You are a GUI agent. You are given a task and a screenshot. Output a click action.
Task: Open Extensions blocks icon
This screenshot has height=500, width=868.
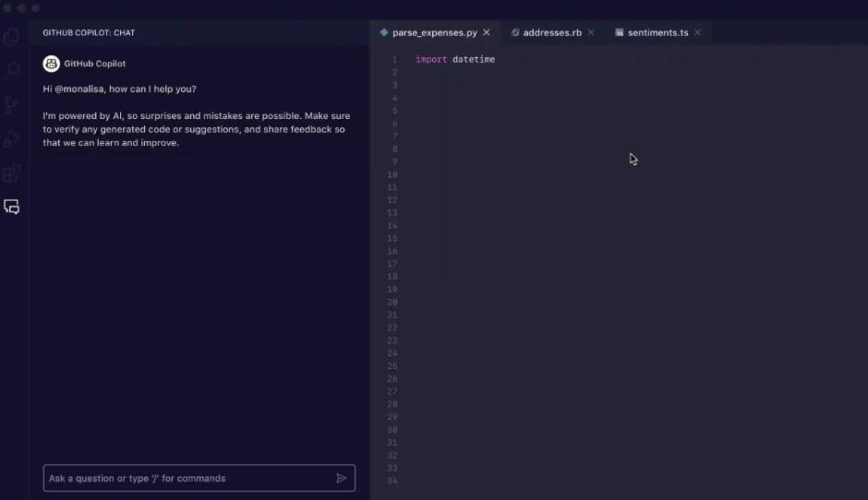pyautogui.click(x=12, y=173)
